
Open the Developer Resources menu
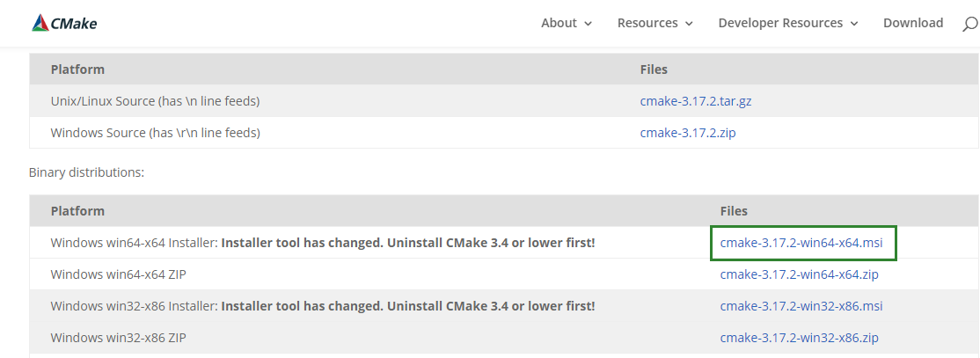tap(780, 23)
